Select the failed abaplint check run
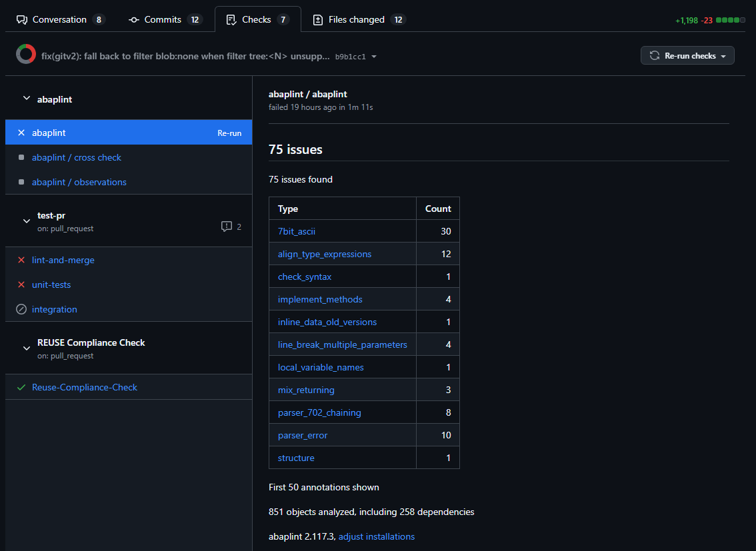This screenshot has width=756, height=551. click(128, 133)
